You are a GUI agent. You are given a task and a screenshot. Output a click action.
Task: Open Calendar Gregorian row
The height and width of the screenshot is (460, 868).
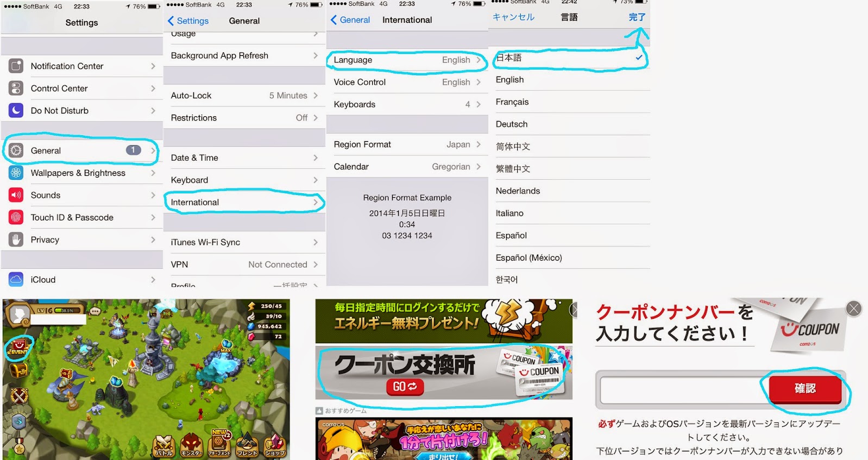tap(407, 167)
